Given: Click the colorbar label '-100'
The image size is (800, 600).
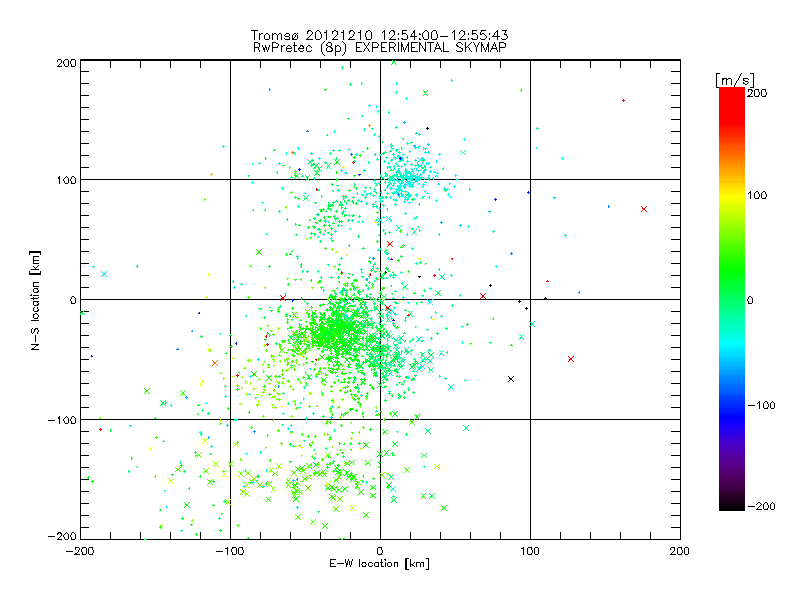Looking at the screenshot, I should point(761,405).
